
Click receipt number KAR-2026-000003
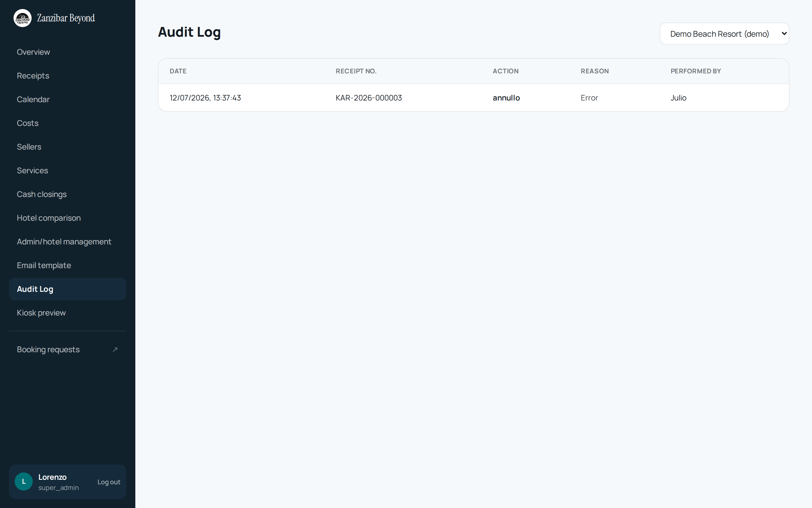point(369,98)
